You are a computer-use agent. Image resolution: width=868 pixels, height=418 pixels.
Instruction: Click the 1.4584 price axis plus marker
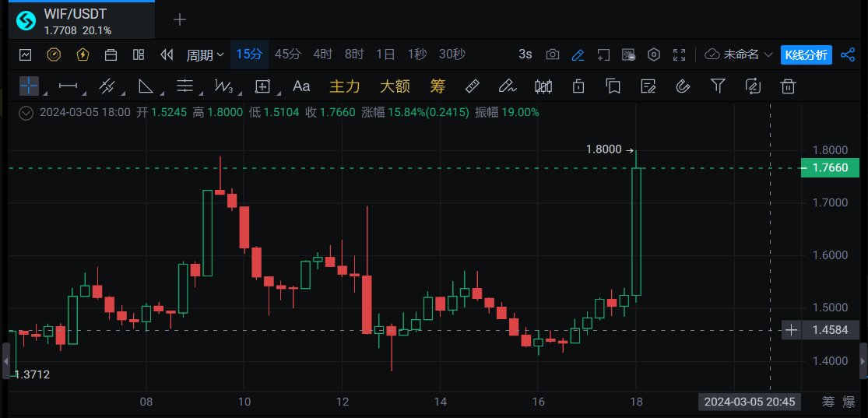[x=792, y=330]
